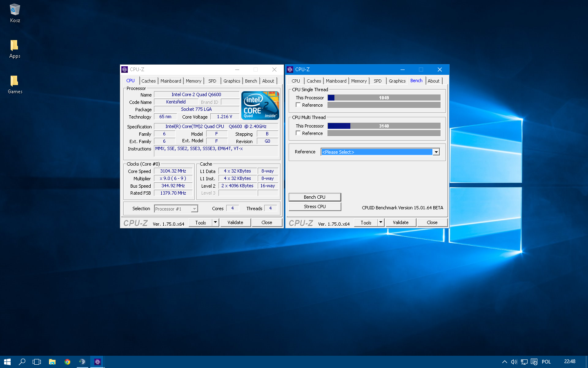
Task: Open Graphics tab in left window
Action: click(x=232, y=81)
